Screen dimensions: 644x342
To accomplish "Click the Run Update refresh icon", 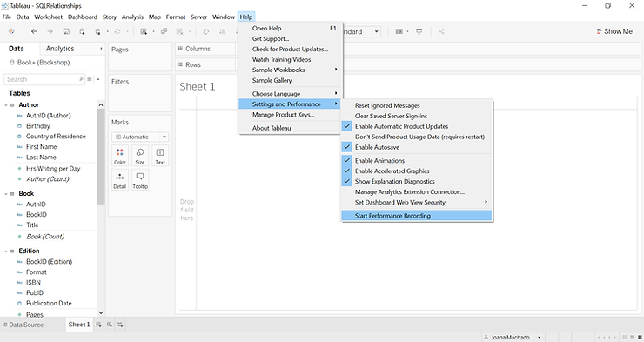I will [117, 31].
